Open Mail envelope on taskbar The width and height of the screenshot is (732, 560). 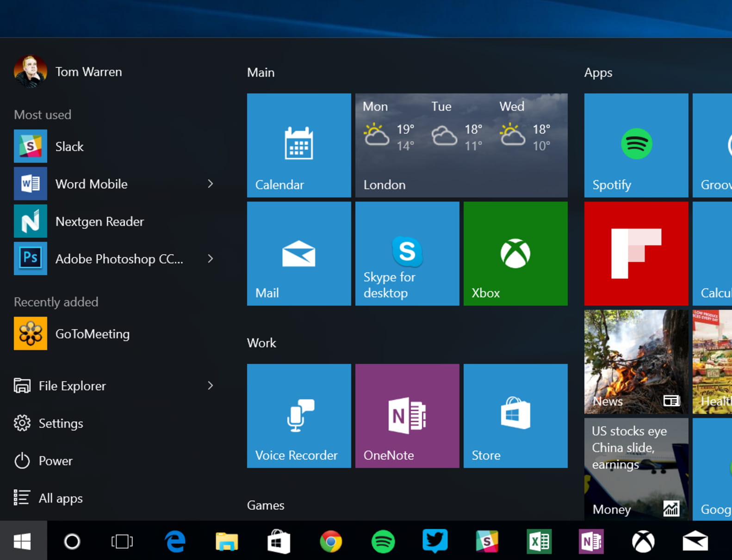point(695,541)
